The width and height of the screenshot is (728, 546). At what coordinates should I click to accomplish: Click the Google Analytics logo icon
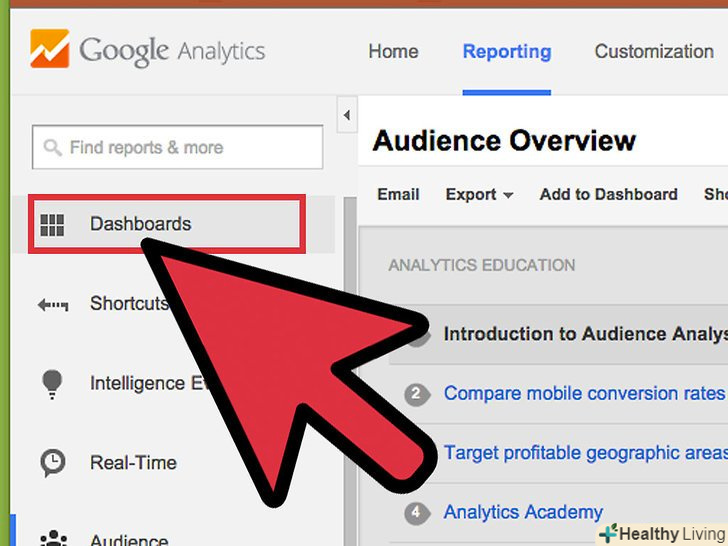50,48
